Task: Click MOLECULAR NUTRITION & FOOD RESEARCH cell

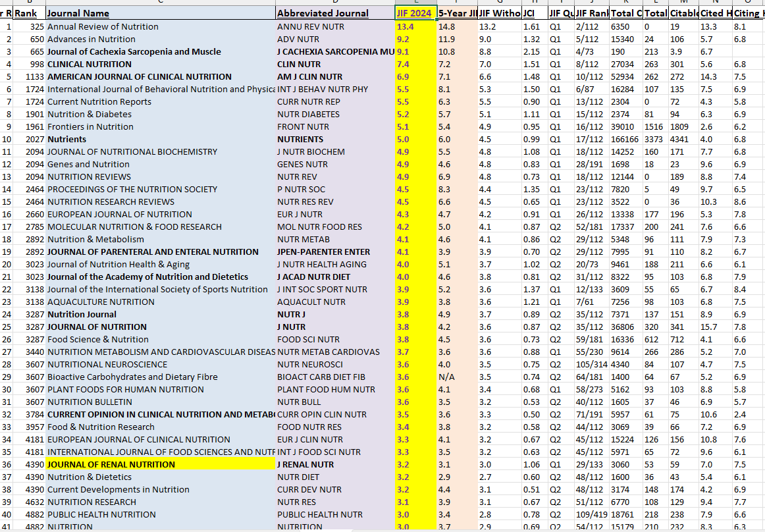Action: coord(161,227)
